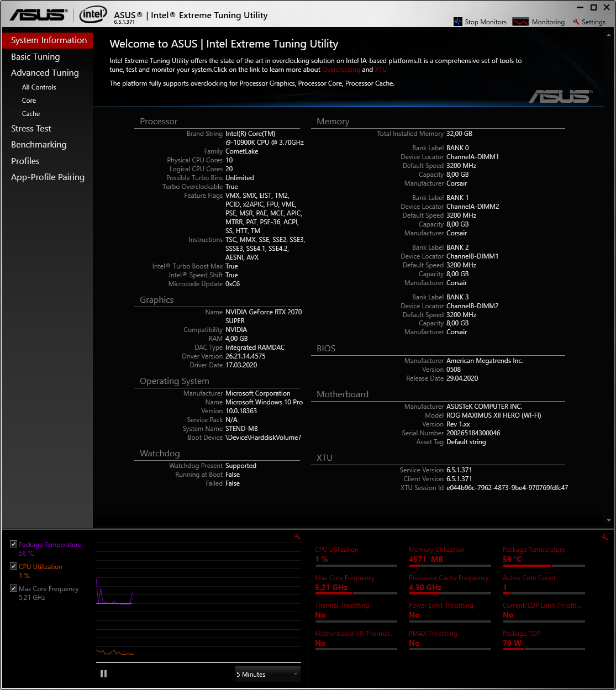Open App-Profile Pairing section

point(48,177)
